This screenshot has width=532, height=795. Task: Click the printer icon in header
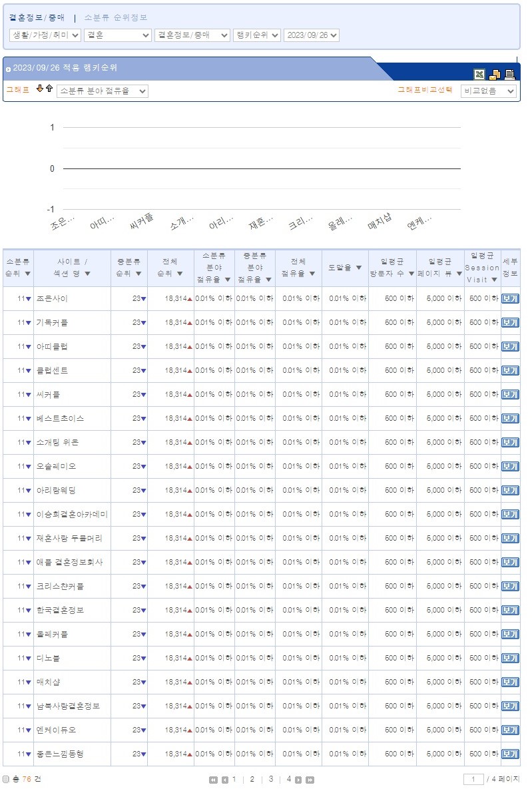pyautogui.click(x=510, y=75)
